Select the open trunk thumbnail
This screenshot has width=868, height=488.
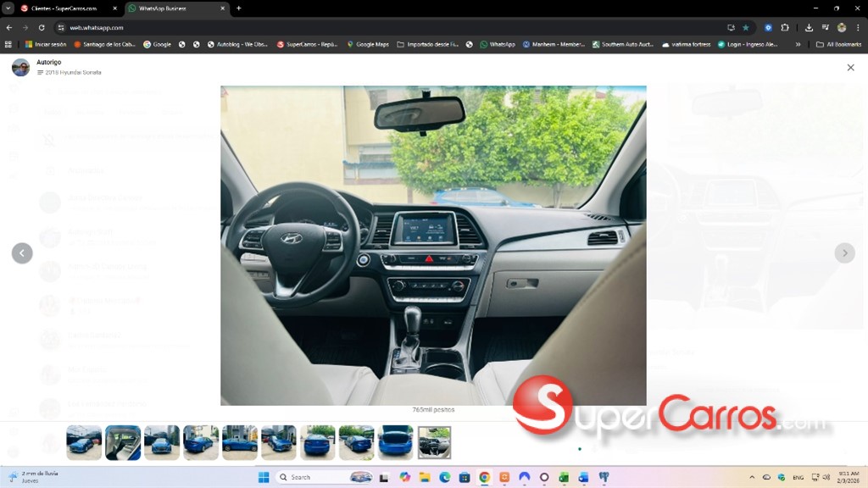[395, 442]
